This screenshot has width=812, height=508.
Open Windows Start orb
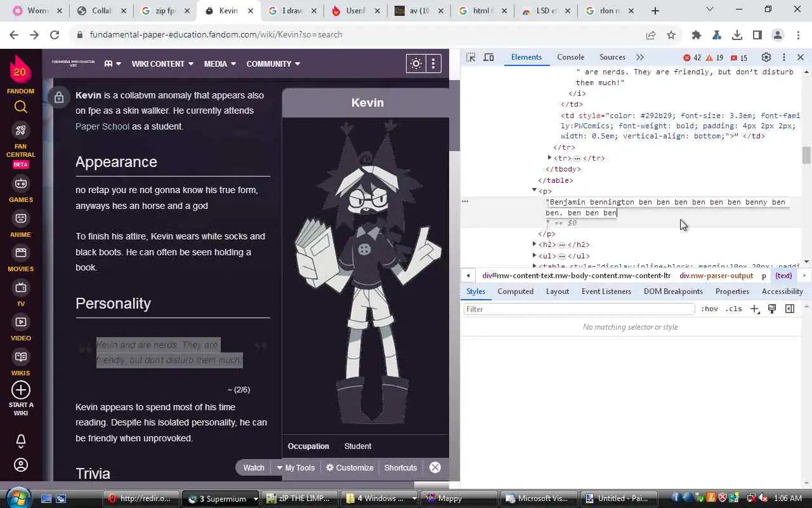(17, 497)
